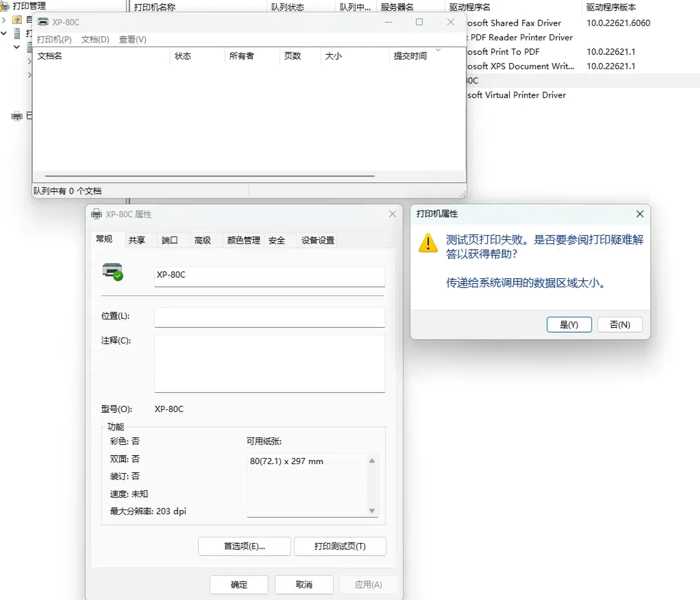Close the XP-80C properties window
Viewport: 700px width, 600px height.
pyautogui.click(x=392, y=214)
